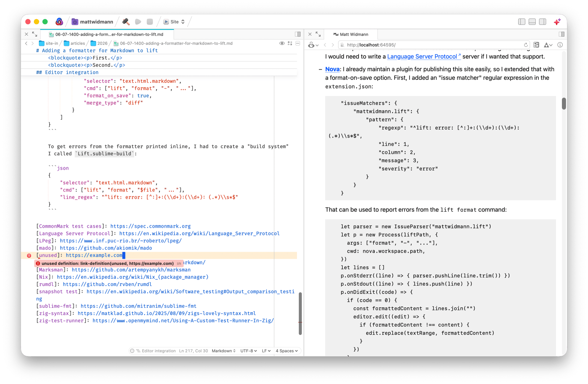Click the Nova app logo icon

click(x=59, y=22)
